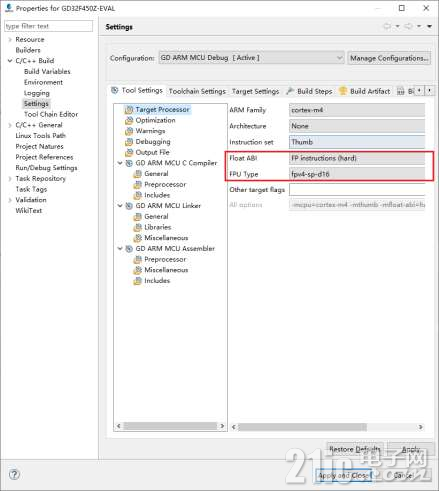Select Target Processor tool settings icon

(x=129, y=110)
